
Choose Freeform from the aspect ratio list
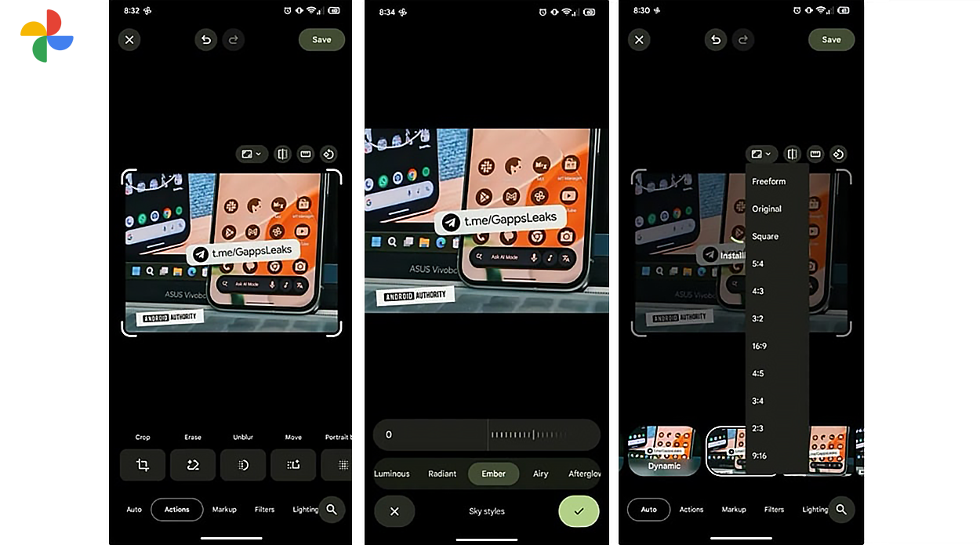coord(768,181)
